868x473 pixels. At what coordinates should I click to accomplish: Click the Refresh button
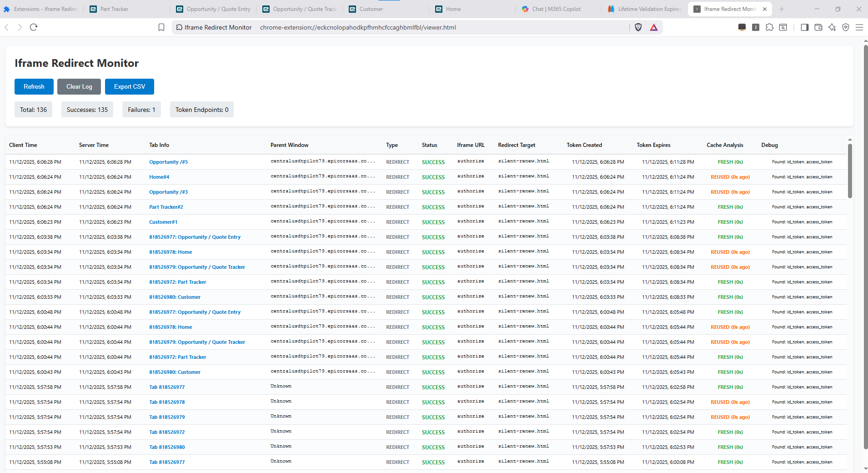34,86
